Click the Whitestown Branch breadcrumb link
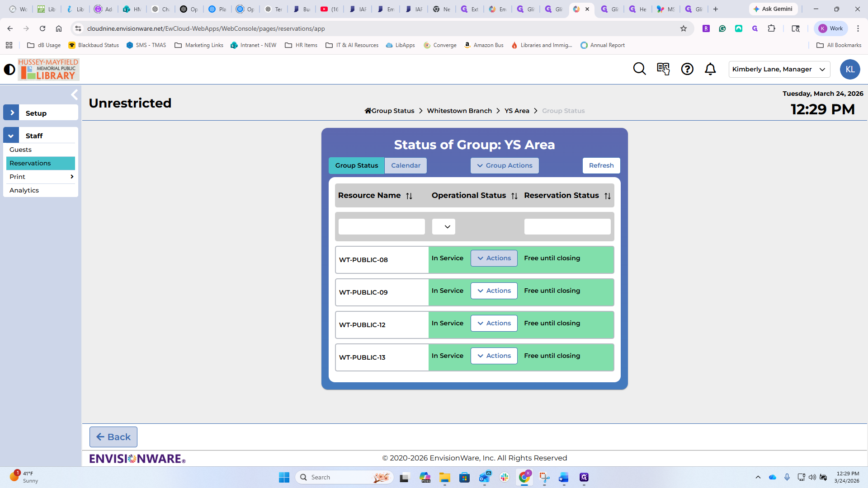Screen dimensions: 868x488 click(x=459, y=111)
